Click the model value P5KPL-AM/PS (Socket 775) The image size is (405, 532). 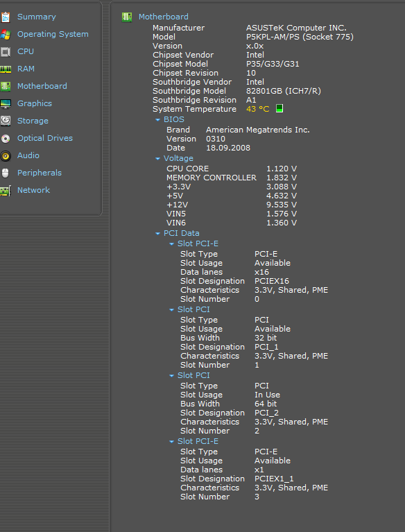[x=300, y=37]
